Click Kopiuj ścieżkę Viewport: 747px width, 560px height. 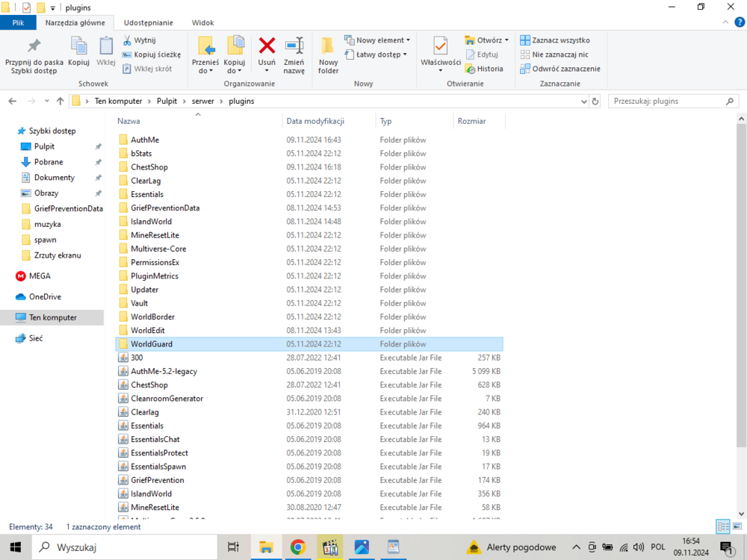click(152, 55)
